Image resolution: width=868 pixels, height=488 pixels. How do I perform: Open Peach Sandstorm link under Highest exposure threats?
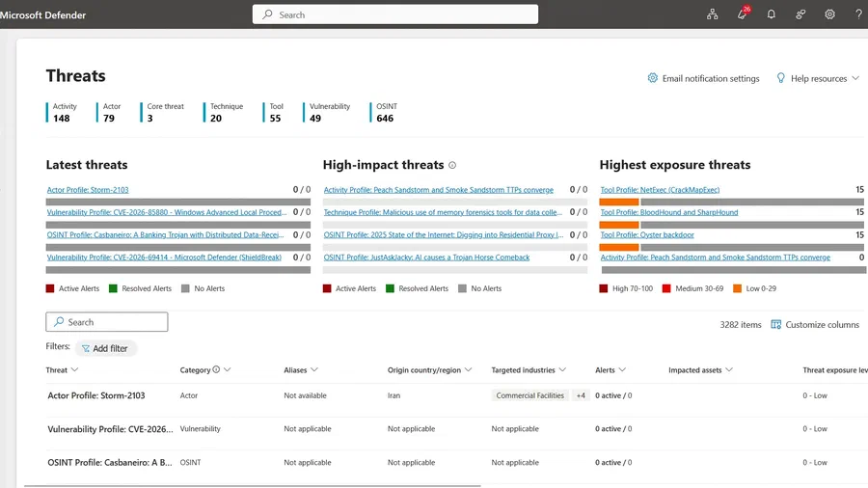(x=716, y=258)
